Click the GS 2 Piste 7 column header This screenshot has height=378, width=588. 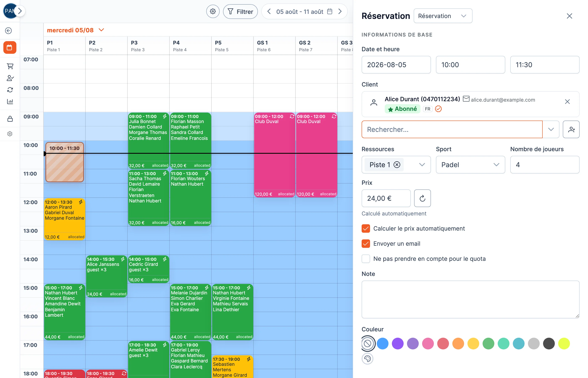coord(316,46)
